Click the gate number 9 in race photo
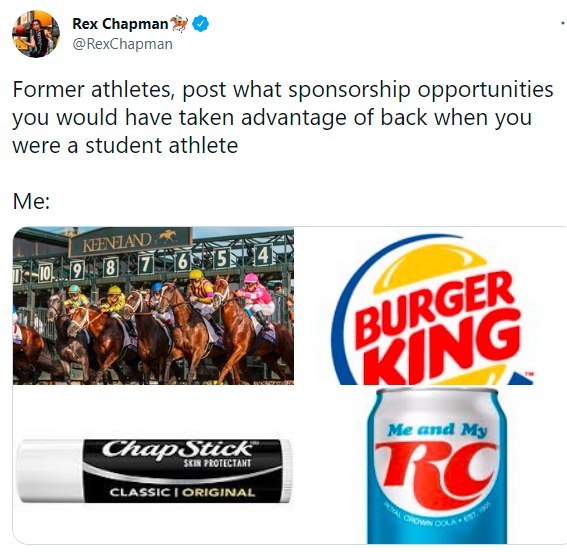This screenshot has height=552, width=567. coord(76,270)
